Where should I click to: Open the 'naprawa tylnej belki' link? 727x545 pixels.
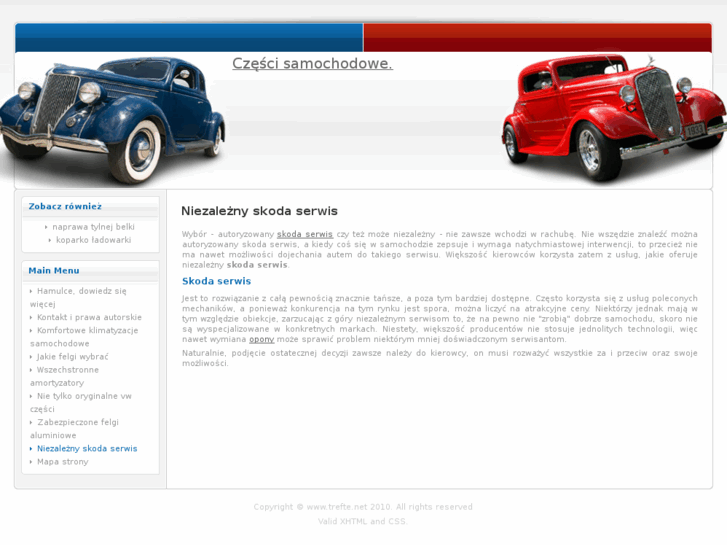pos(93,227)
